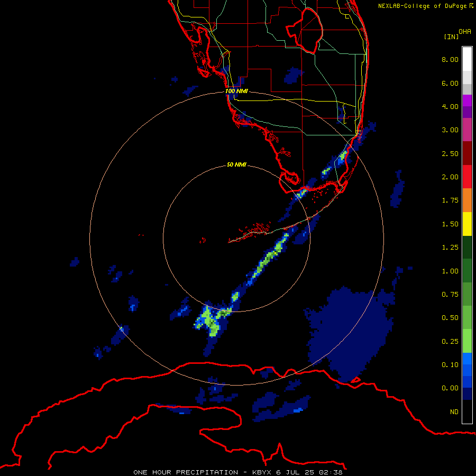
Task: Click the 3.00 legend value
Action: click(450, 130)
